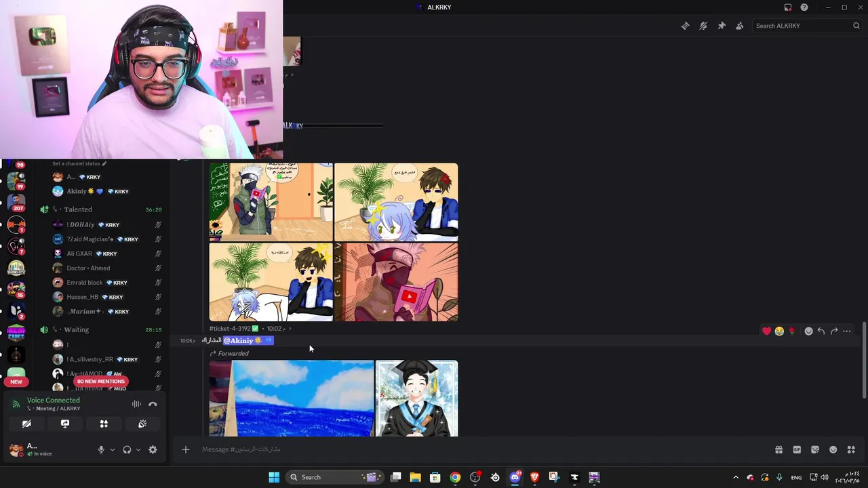This screenshot has width=868, height=488.
Task: Toggle noise suppression waveform icon
Action: pyautogui.click(x=136, y=404)
